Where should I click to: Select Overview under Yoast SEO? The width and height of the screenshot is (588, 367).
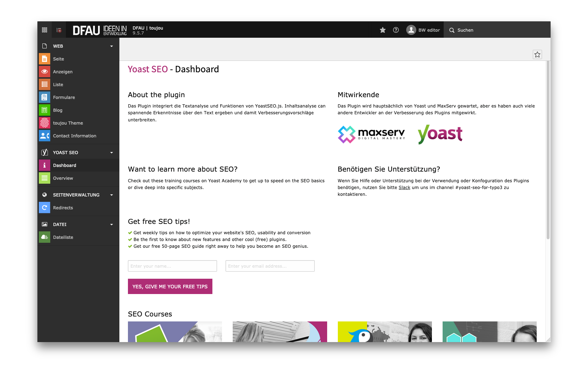coord(63,178)
